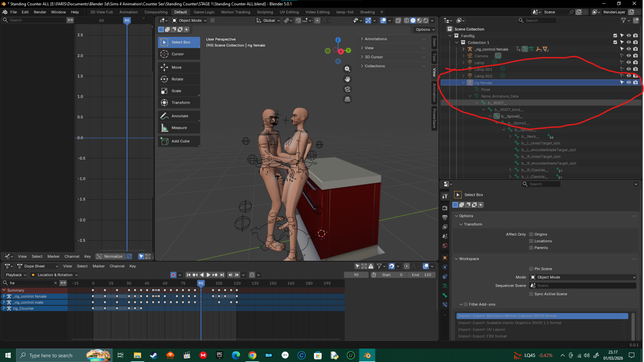Click current frame field showing 90
This screenshot has height=362, width=644.
tap(356, 275)
